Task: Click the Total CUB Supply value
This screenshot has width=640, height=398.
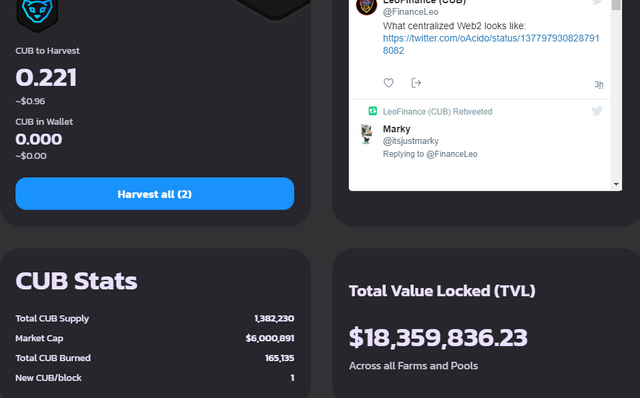Action: pyautogui.click(x=274, y=318)
